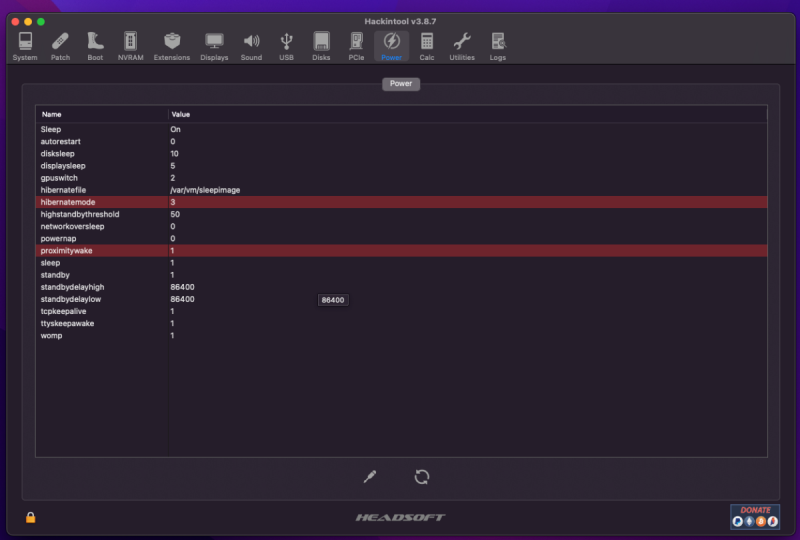Select the womp row
This screenshot has height=540, width=800.
pos(402,336)
